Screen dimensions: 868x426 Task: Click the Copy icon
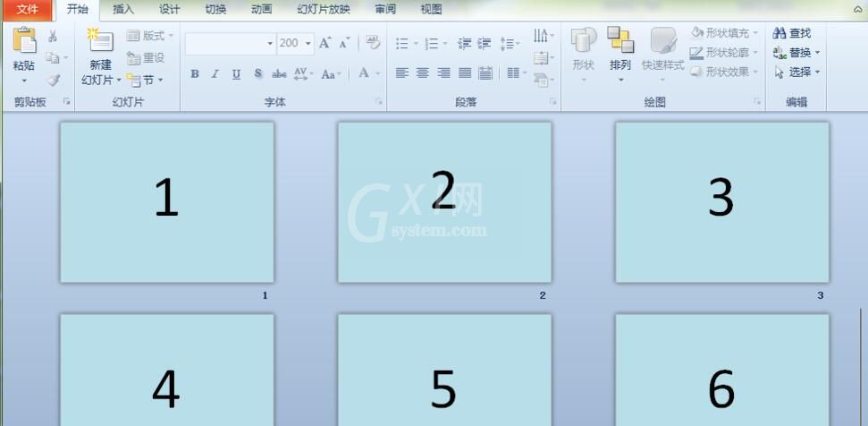[53, 57]
